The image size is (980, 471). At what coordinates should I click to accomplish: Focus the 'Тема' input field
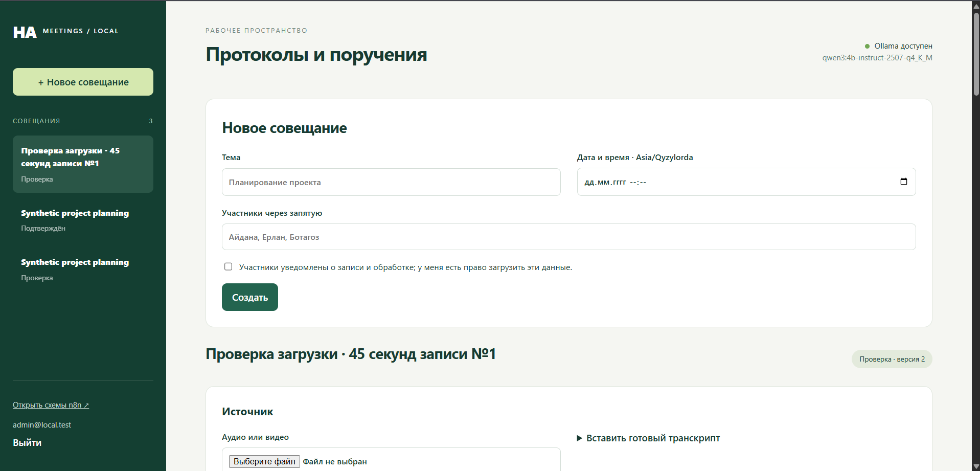pyautogui.click(x=391, y=182)
